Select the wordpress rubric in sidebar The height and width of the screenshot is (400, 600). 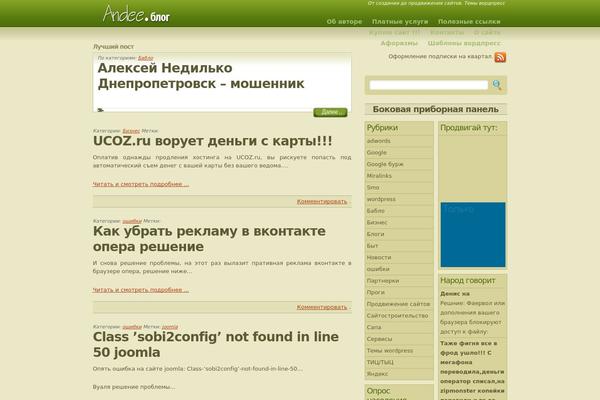pyautogui.click(x=381, y=199)
